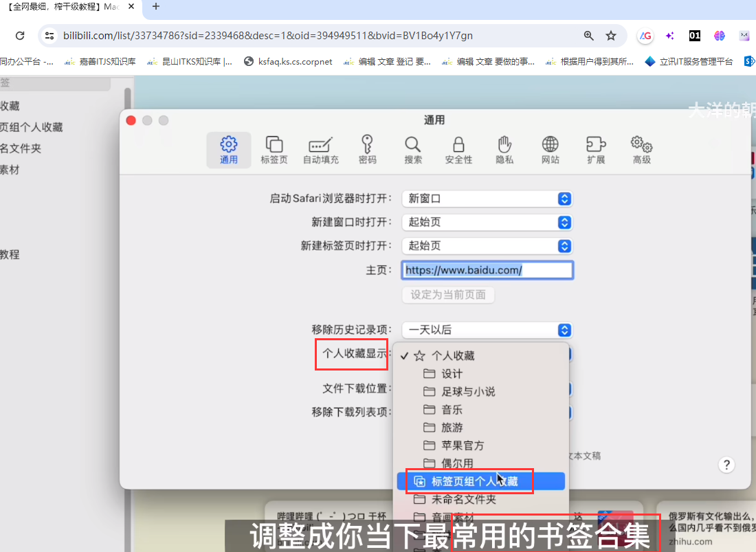The height and width of the screenshot is (552, 756).
Task: Click the brain extension icon
Action: pyautogui.click(x=720, y=36)
